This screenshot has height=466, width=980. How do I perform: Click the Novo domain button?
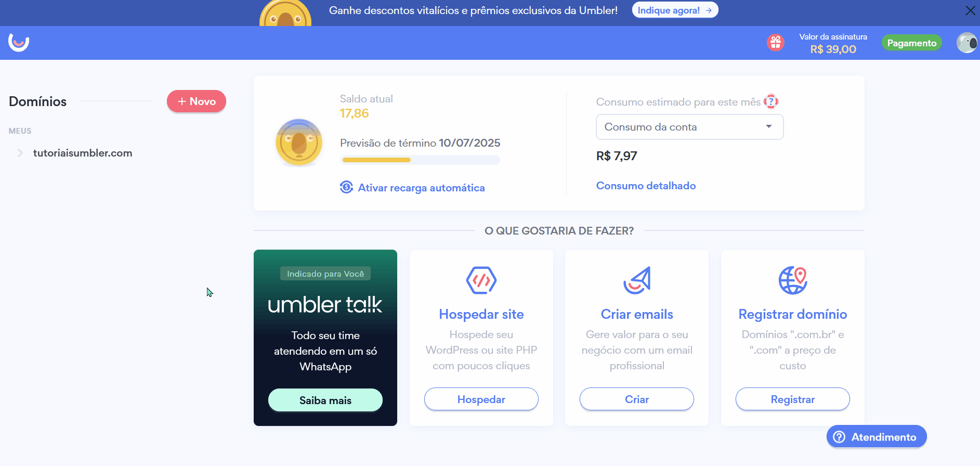coord(197,101)
